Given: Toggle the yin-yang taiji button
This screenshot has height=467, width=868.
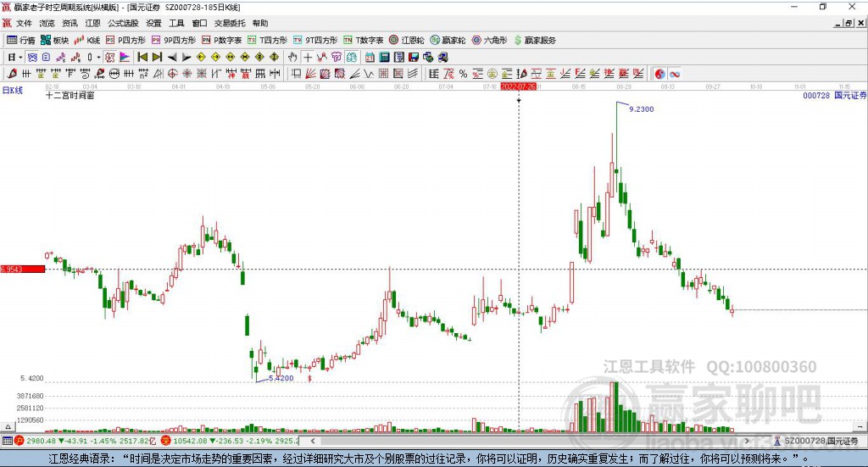Looking at the screenshot, I should click(x=659, y=74).
